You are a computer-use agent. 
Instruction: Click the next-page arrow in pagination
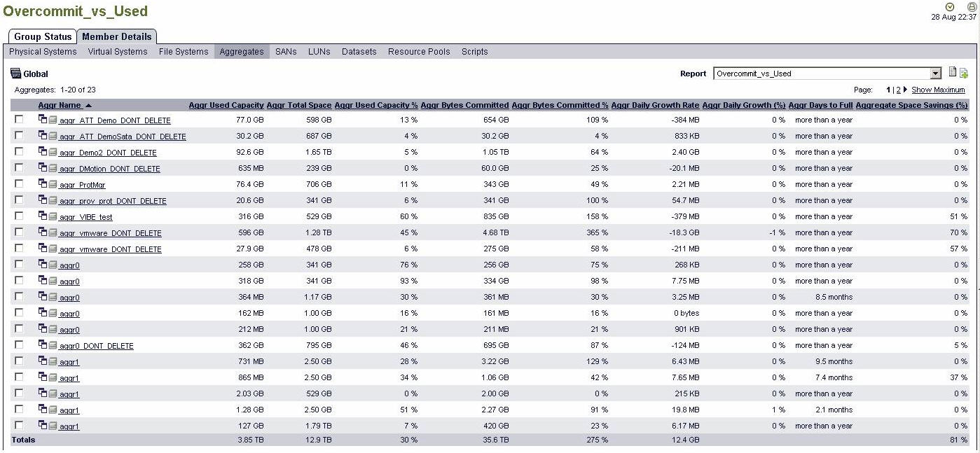click(x=905, y=90)
